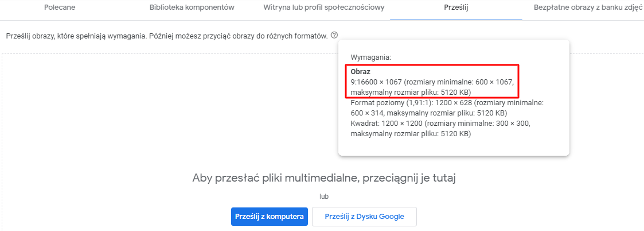Click the '600 × 314' minimum size text
The width and height of the screenshot is (644, 231).
[366, 113]
